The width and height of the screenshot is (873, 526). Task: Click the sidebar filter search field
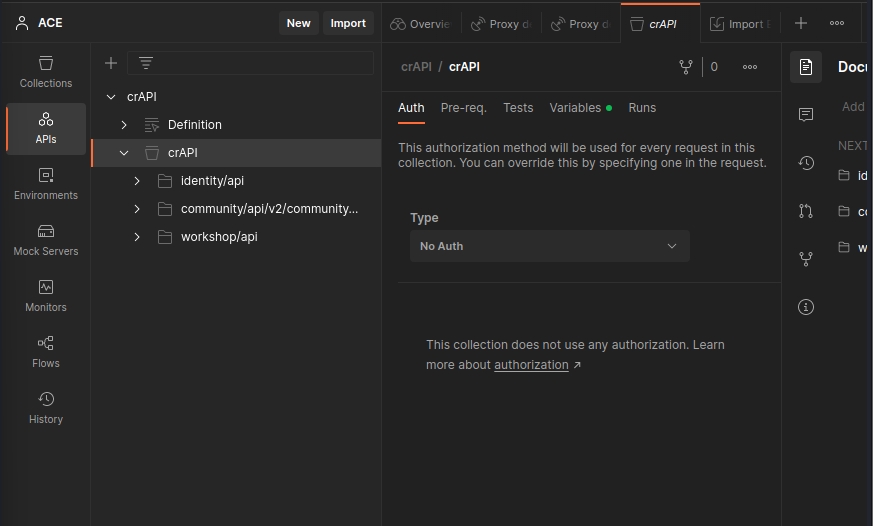(x=262, y=63)
